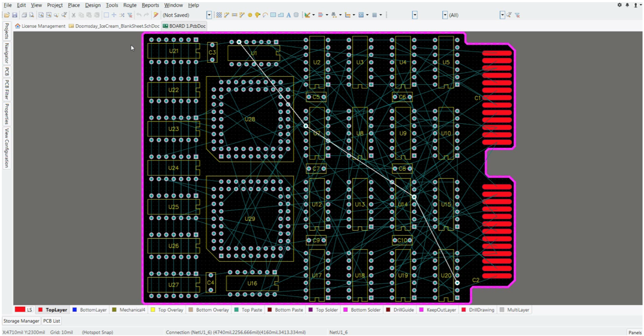The width and height of the screenshot is (644, 336).
Task: Activate the BottomLayer layer tab
Action: click(x=93, y=310)
